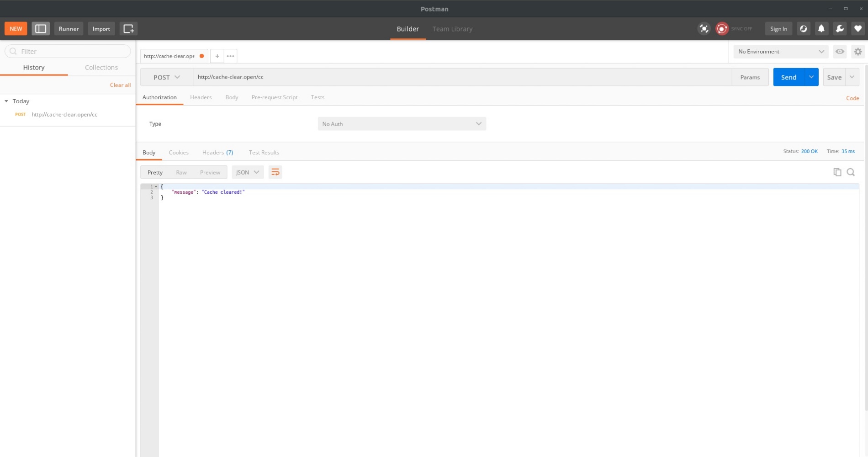Select the Collections tab in sidebar
The width and height of the screenshot is (868, 457).
pyautogui.click(x=101, y=67)
